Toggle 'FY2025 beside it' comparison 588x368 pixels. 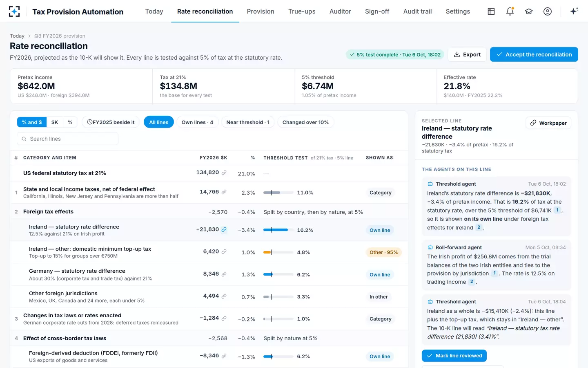111,122
